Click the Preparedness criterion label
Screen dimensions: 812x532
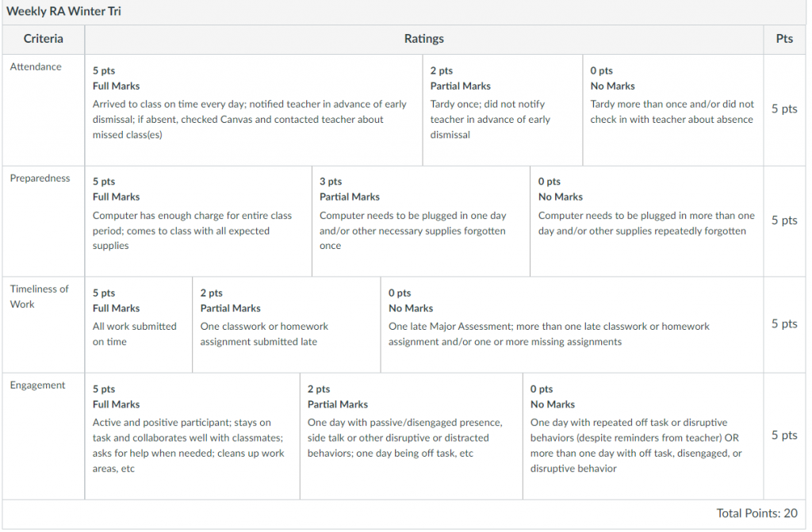[40, 178]
